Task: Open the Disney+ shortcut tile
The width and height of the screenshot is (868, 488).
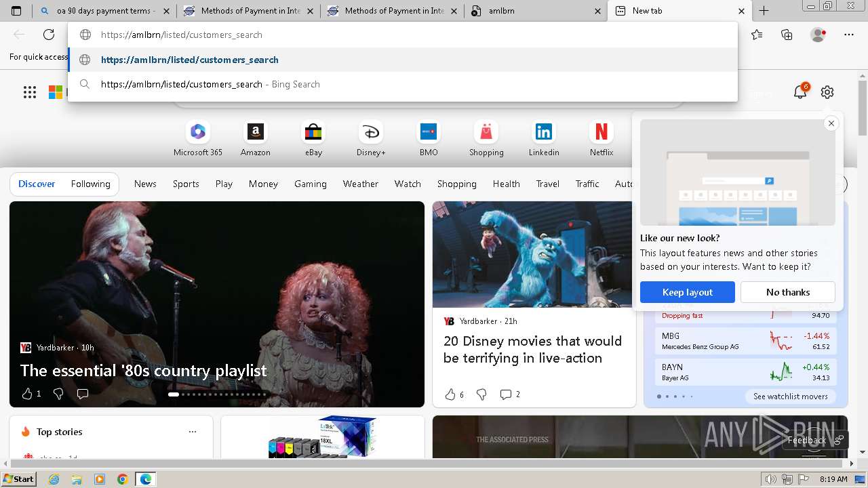Action: click(371, 139)
